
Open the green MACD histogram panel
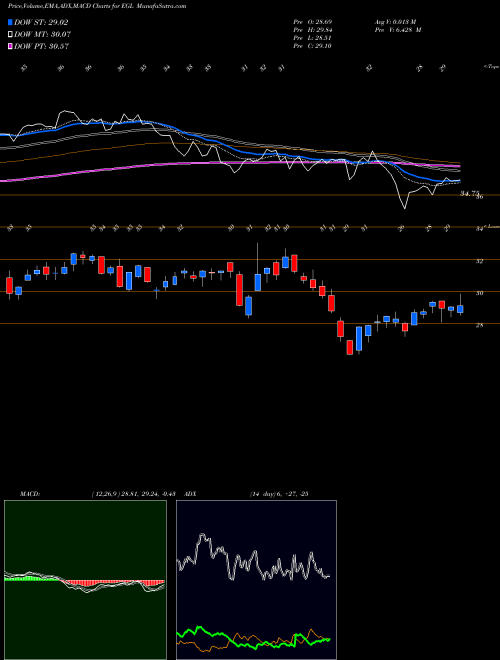[85, 580]
